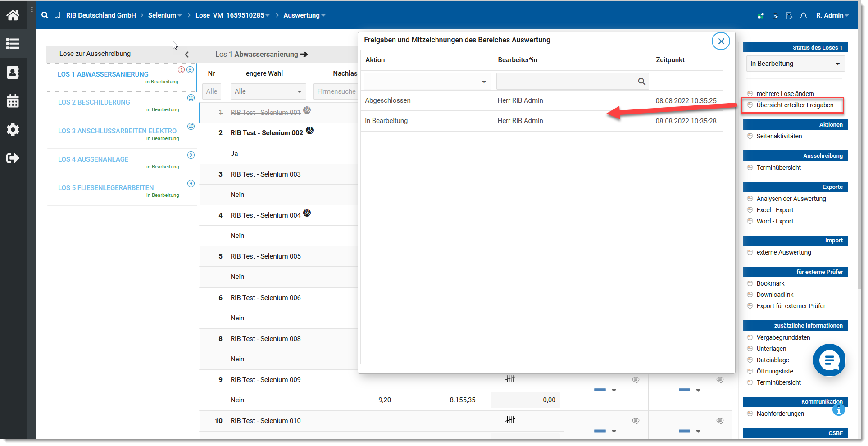Click the arrow next to Los 1 Abwassersanierung
The width and height of the screenshot is (868, 446).
point(304,54)
